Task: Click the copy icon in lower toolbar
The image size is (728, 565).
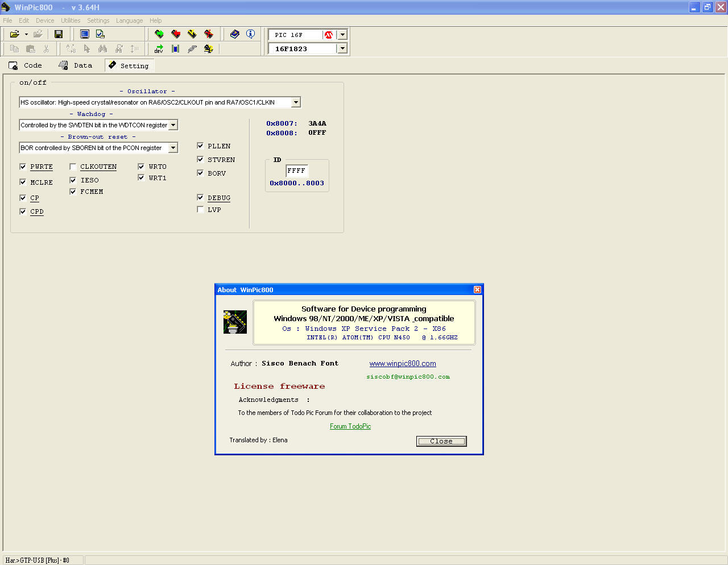Action: [x=15, y=49]
